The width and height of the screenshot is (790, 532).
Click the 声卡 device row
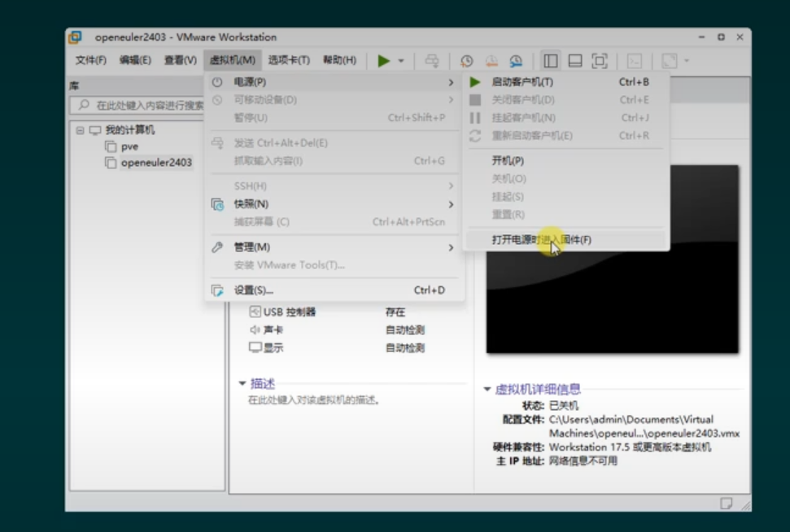click(338, 330)
